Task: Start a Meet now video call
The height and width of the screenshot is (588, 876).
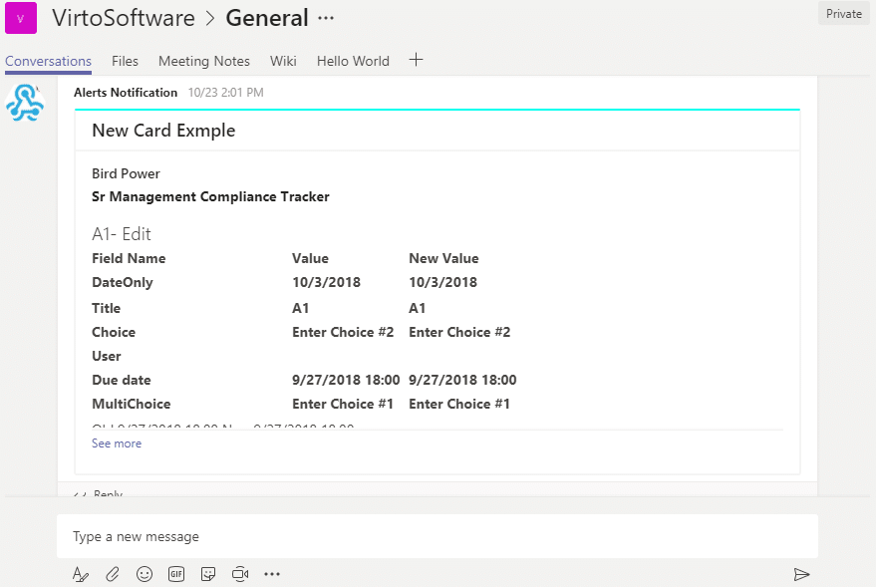Action: point(240,574)
